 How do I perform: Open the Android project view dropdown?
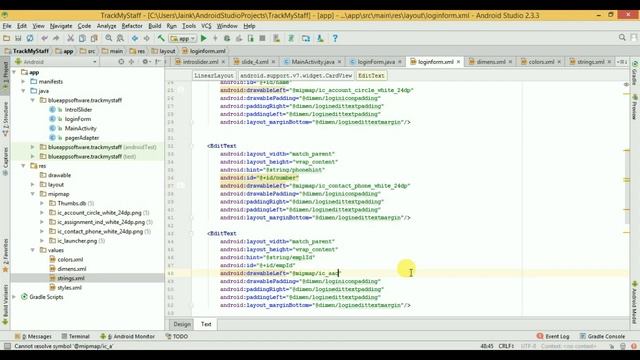click(56, 62)
